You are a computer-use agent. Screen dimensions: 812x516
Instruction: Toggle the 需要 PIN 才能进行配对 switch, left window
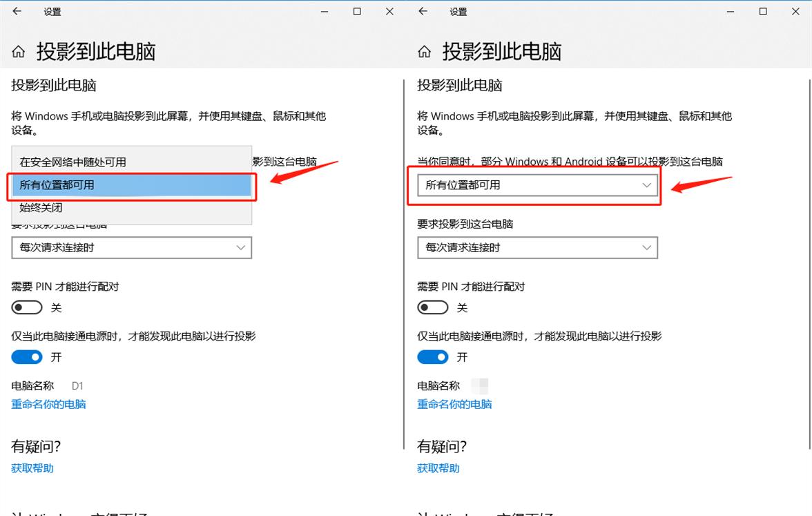(26, 307)
